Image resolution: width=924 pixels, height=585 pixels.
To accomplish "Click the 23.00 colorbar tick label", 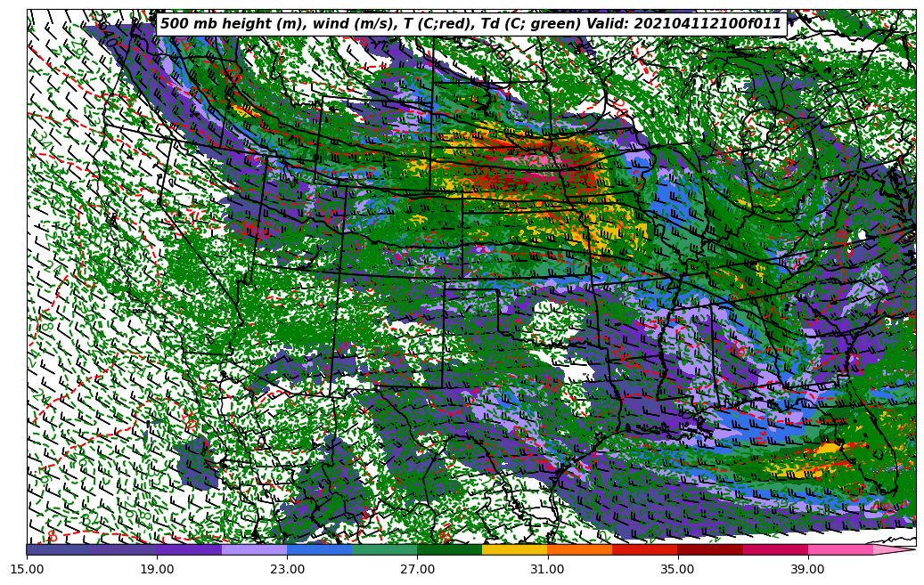I will 287,569.
